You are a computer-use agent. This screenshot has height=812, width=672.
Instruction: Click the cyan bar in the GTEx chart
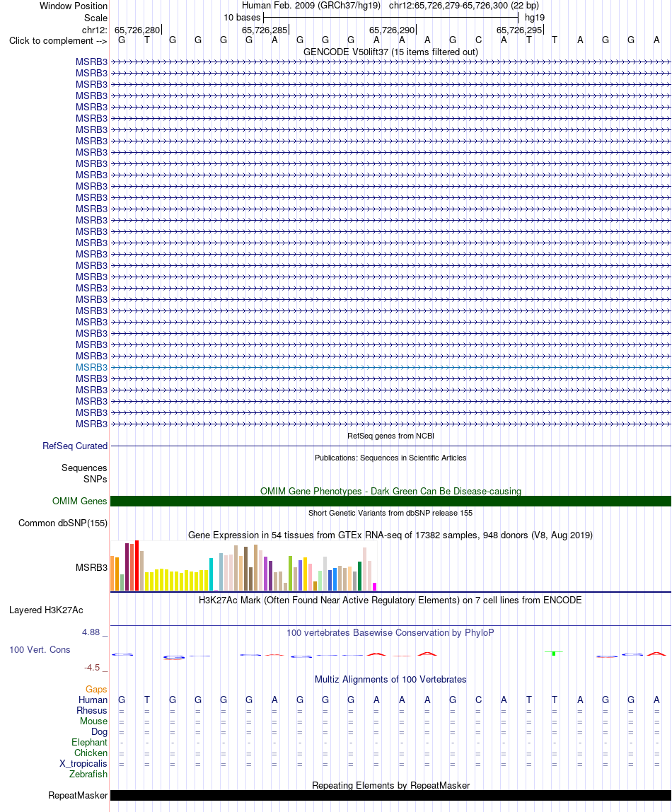[211, 574]
